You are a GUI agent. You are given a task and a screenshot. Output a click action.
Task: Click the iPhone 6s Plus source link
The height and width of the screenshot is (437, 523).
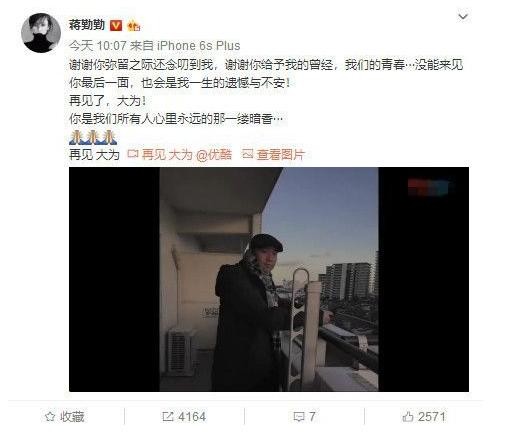[198, 46]
